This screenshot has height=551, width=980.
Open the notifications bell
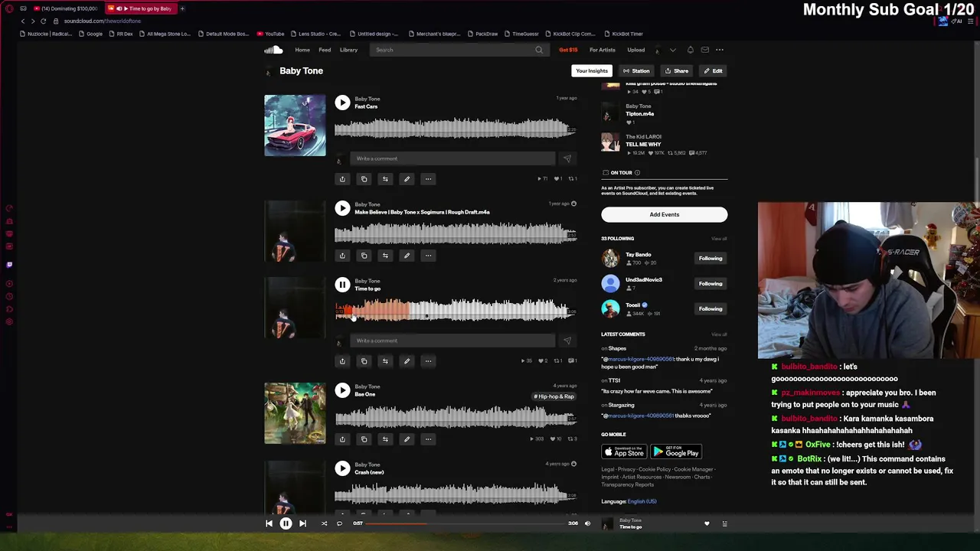tap(690, 50)
